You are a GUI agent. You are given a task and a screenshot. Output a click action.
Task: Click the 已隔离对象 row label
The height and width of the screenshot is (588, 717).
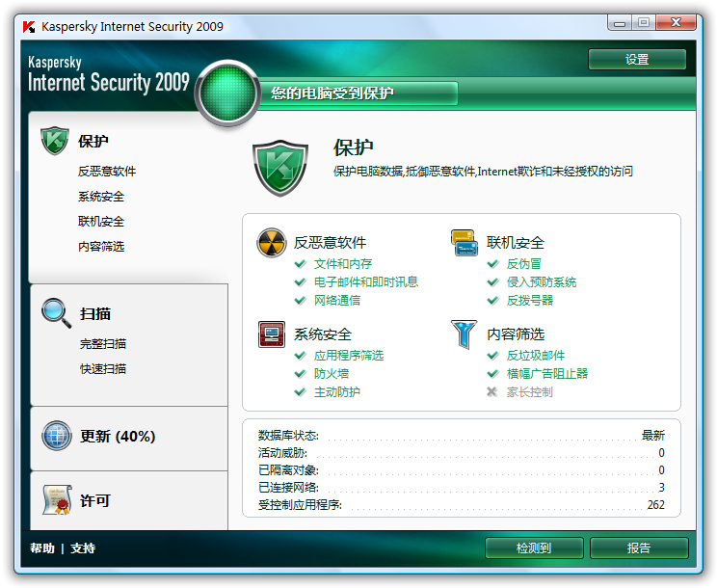[288, 470]
